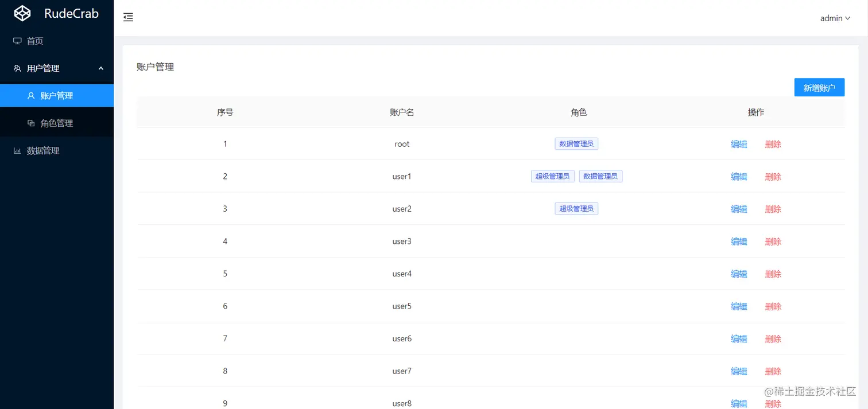Screen dimensions: 868x409
Task: Click the 超级管理员 tag on user2
Action: coord(576,209)
